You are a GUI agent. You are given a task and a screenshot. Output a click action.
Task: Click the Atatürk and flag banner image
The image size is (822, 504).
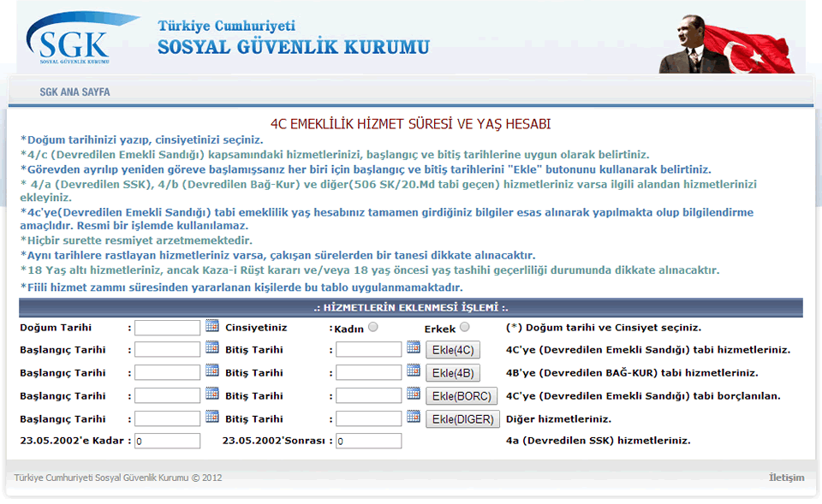tap(727, 44)
